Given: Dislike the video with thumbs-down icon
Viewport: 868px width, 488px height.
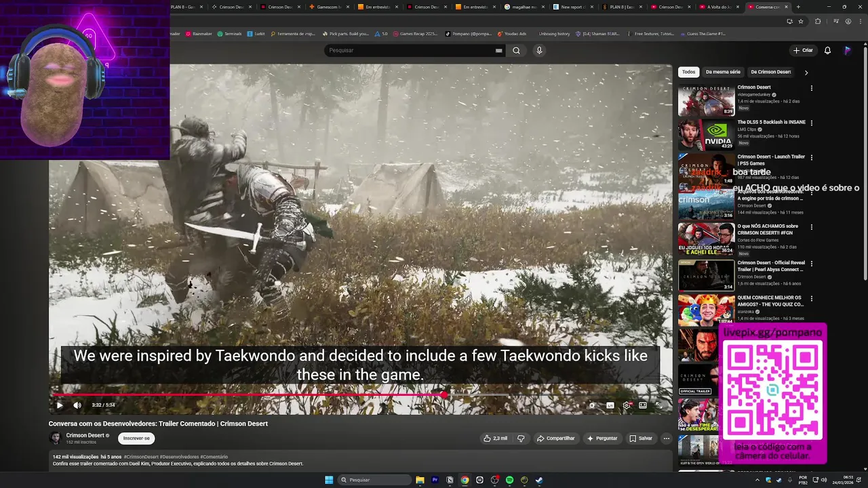Looking at the screenshot, I should 521,439.
